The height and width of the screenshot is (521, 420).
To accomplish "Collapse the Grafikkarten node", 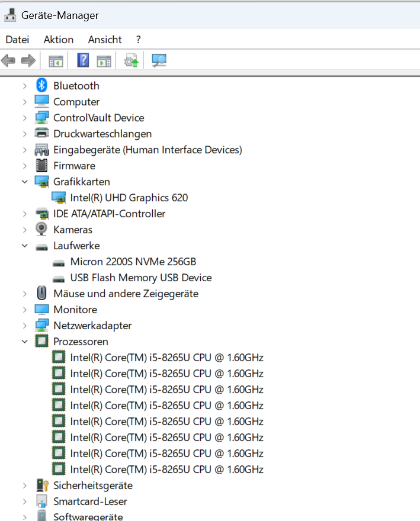I will 25,182.
